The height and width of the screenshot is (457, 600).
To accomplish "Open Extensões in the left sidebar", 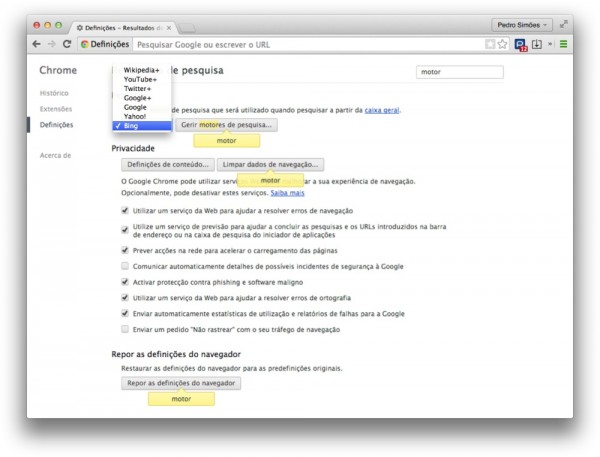I will pos(56,109).
